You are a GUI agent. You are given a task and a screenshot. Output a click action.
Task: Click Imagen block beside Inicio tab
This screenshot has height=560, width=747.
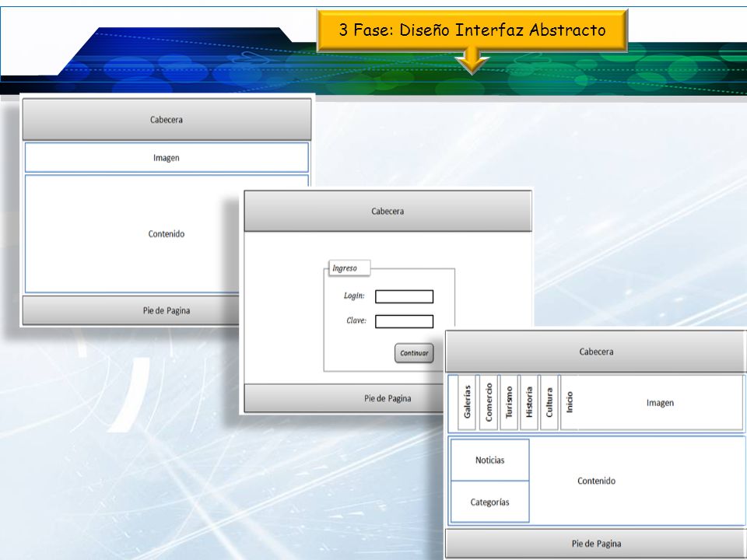(660, 402)
